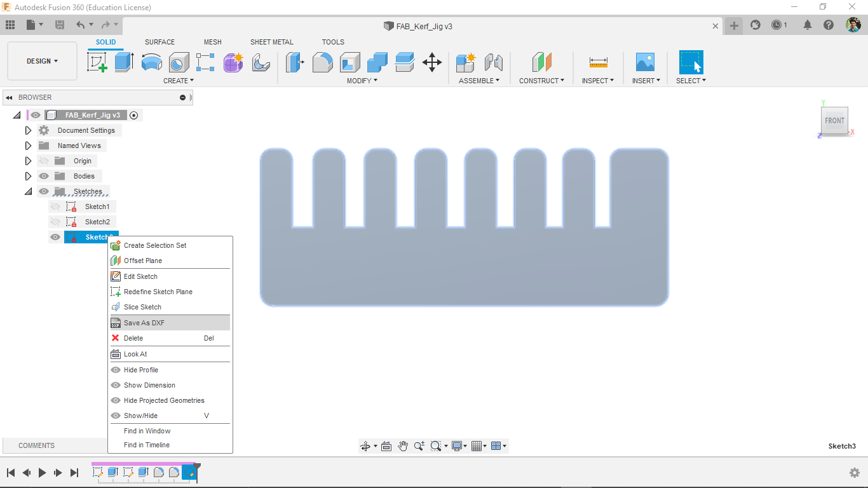This screenshot has height=488, width=868.
Task: Jump to timeline end button
Action: pos(74,473)
